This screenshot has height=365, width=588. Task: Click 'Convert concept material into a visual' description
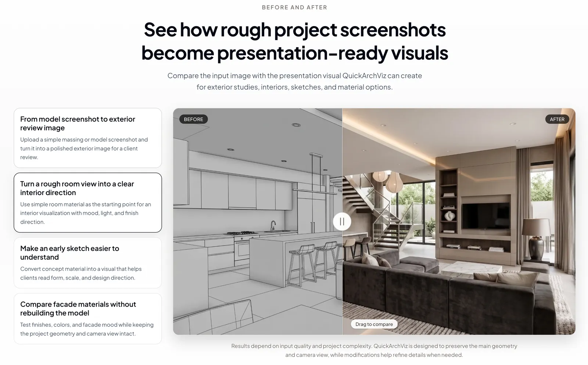tap(81, 273)
